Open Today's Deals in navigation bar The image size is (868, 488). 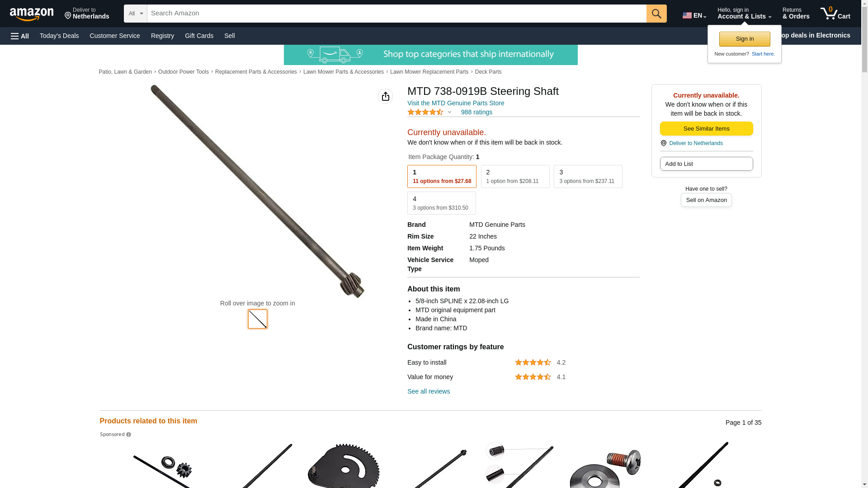pos(59,36)
